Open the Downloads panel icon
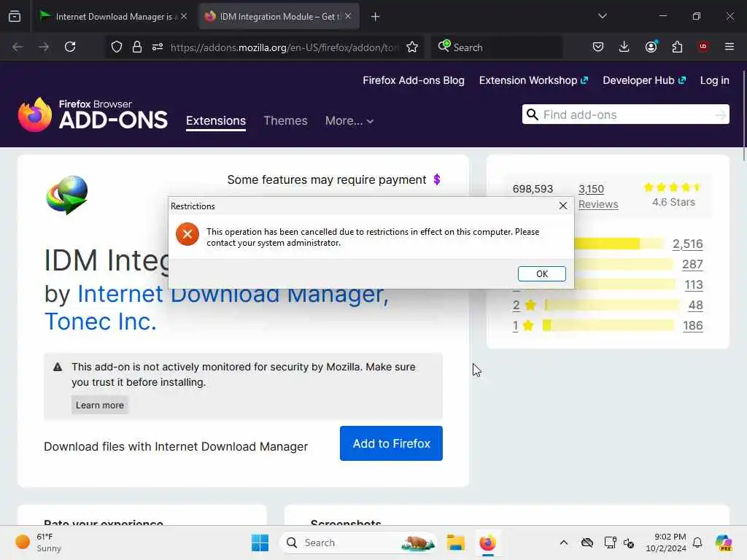747x560 pixels. pos(624,47)
